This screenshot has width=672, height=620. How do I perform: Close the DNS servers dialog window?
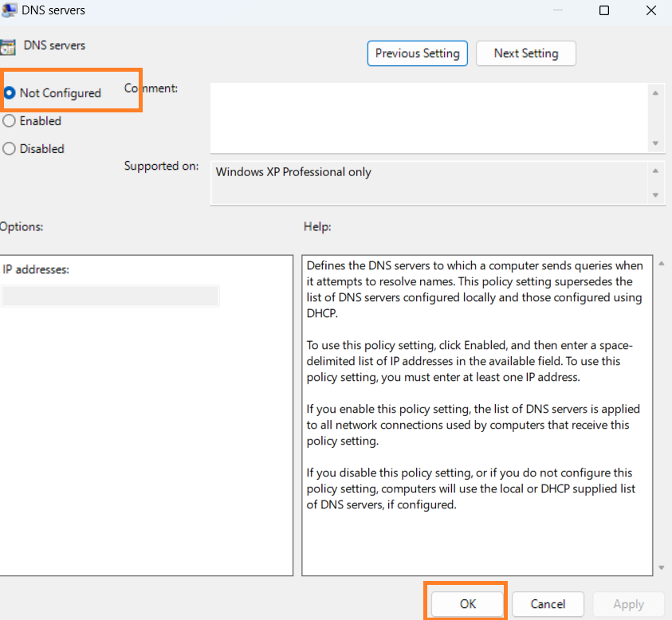click(650, 11)
